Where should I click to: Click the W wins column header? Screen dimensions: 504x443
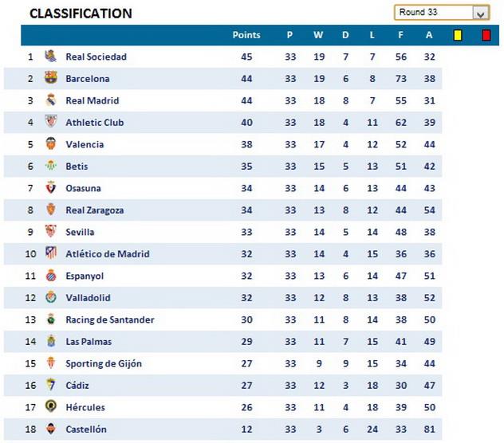317,35
